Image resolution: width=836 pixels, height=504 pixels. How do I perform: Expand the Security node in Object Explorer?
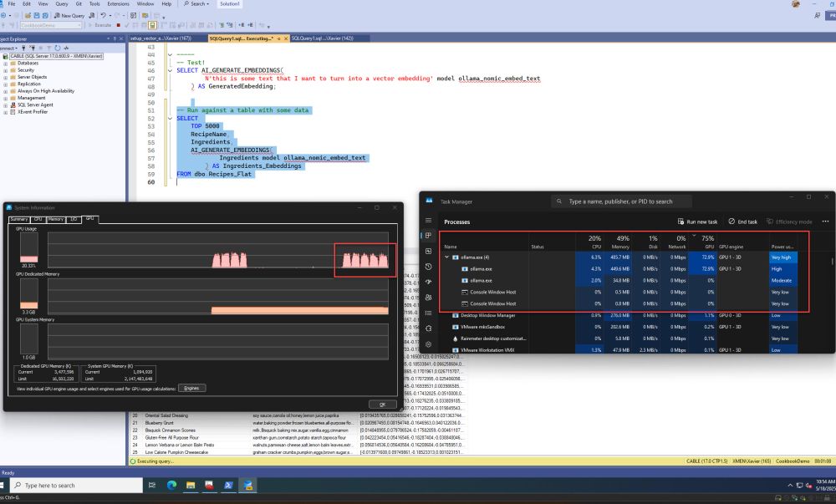coord(6,70)
